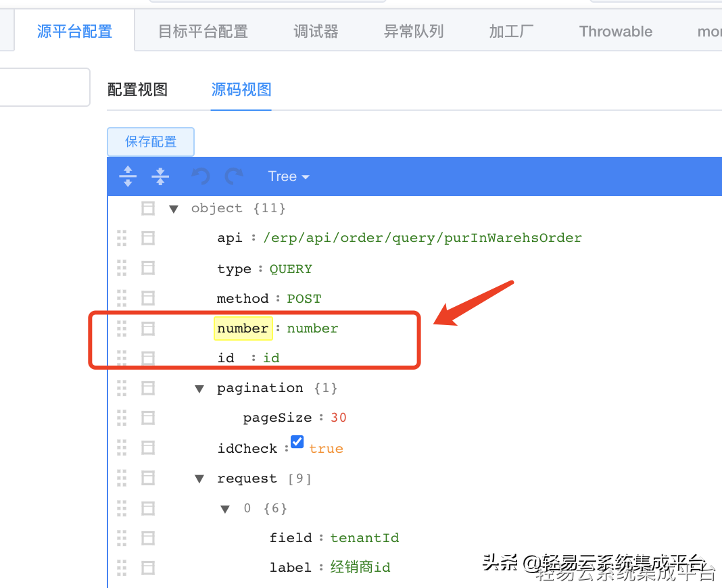The width and height of the screenshot is (722, 588).
Task: Click the tenantId field value
Action: (x=364, y=538)
